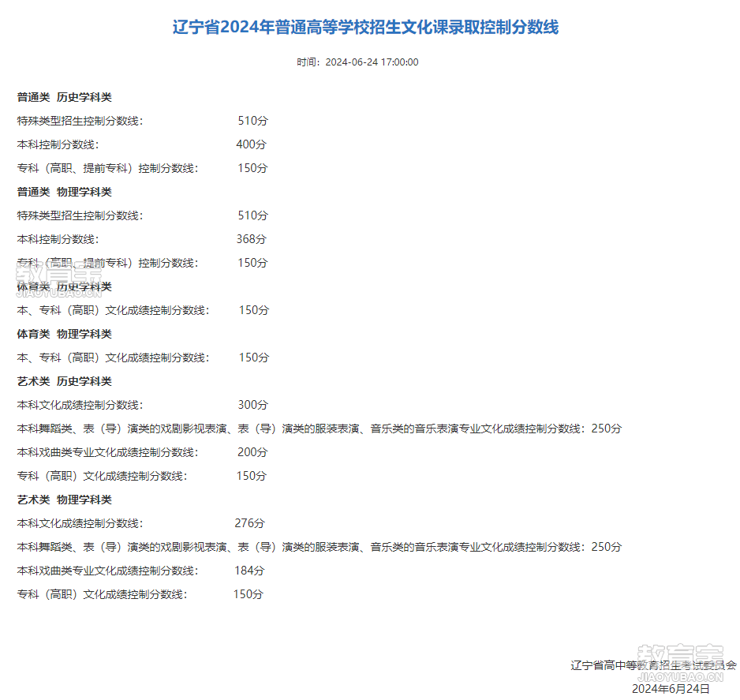
Task: Click the timestamp 时间：2024-06-24 17:00:00
Action: pyautogui.click(x=357, y=62)
